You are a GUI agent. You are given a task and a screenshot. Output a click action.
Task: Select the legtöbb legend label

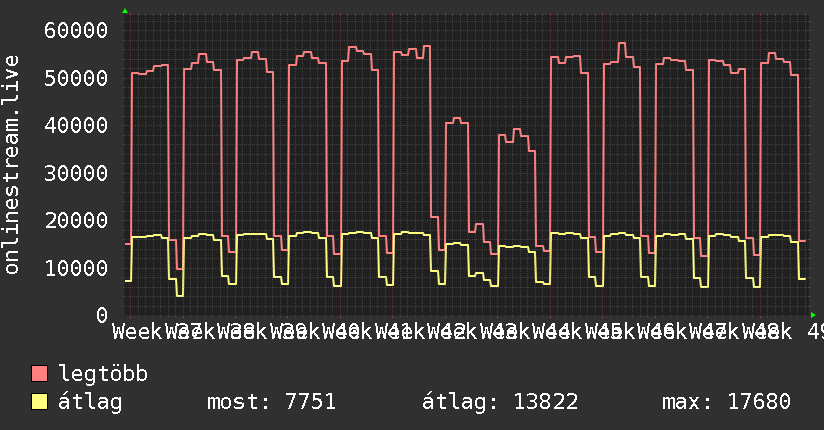[x=103, y=373]
